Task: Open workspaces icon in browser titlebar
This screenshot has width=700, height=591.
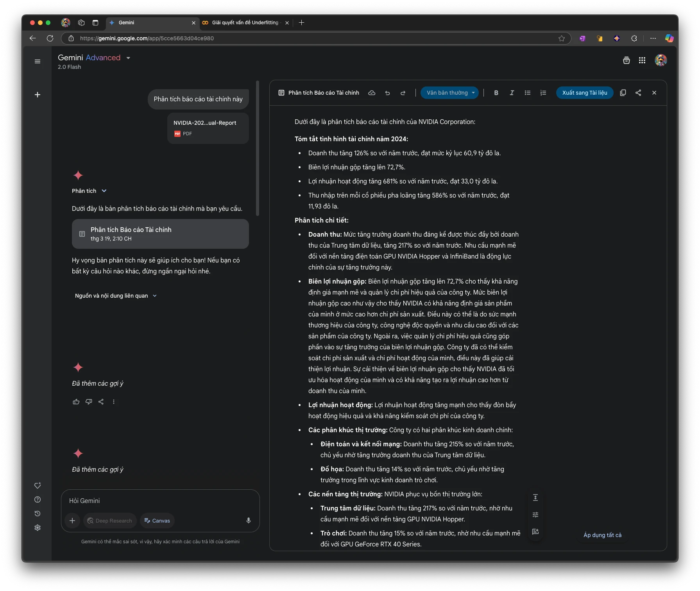Action: pos(81,23)
